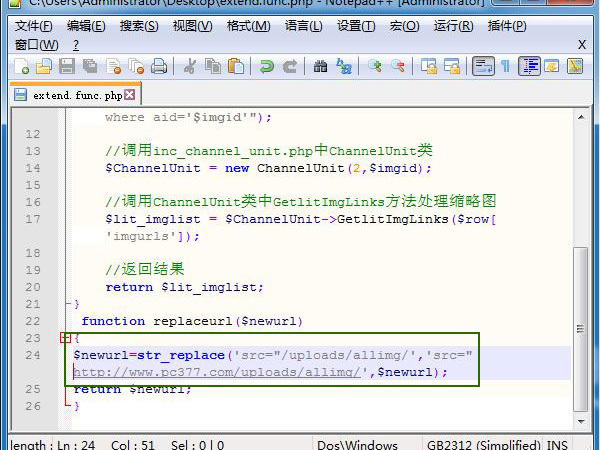Click the 'Ln : 24' status entry
This screenshot has height=450, width=600.
click(x=76, y=445)
